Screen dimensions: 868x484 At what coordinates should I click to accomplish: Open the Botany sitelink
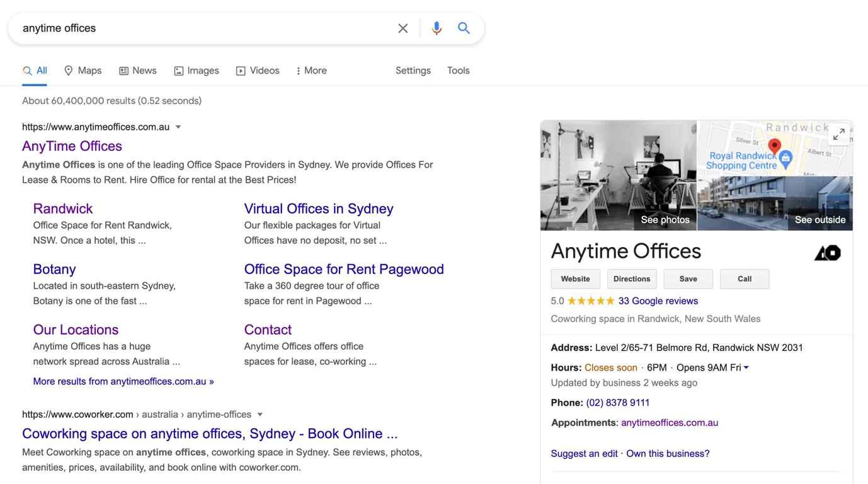[54, 269]
